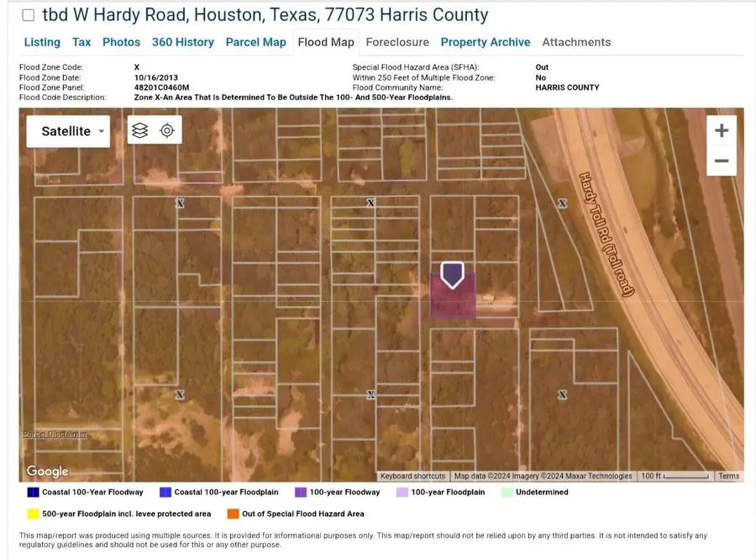
Task: Open the Photos tab
Action: [x=121, y=42]
